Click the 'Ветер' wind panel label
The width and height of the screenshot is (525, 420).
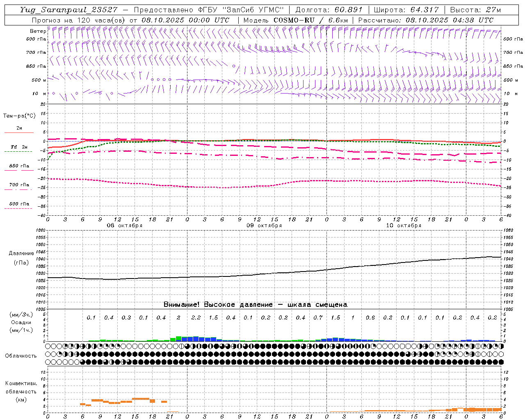click(38, 31)
